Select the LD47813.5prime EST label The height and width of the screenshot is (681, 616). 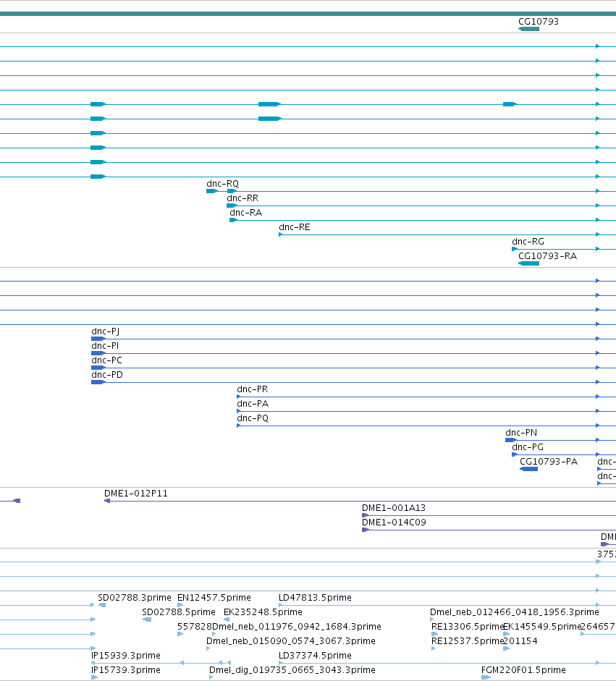[315, 598]
